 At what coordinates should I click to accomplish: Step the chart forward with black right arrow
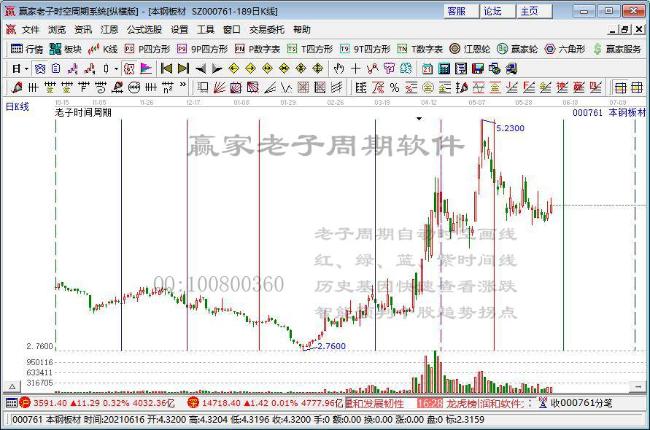pyautogui.click(x=217, y=68)
